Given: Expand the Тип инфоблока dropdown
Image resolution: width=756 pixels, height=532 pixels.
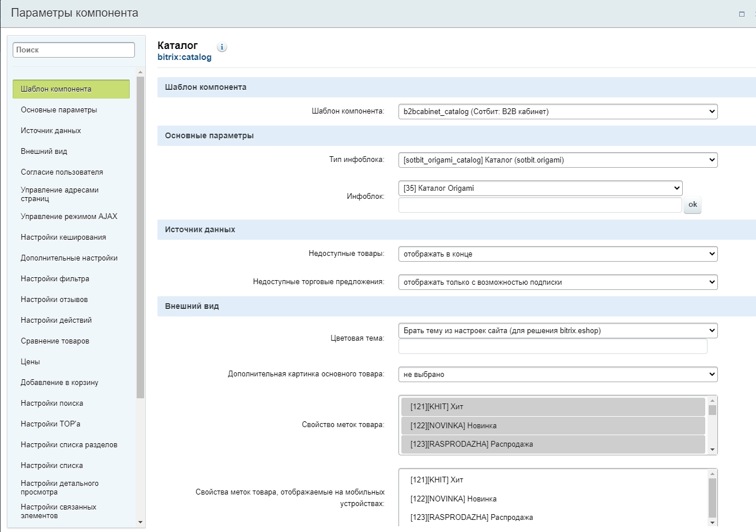Looking at the screenshot, I should (558, 160).
